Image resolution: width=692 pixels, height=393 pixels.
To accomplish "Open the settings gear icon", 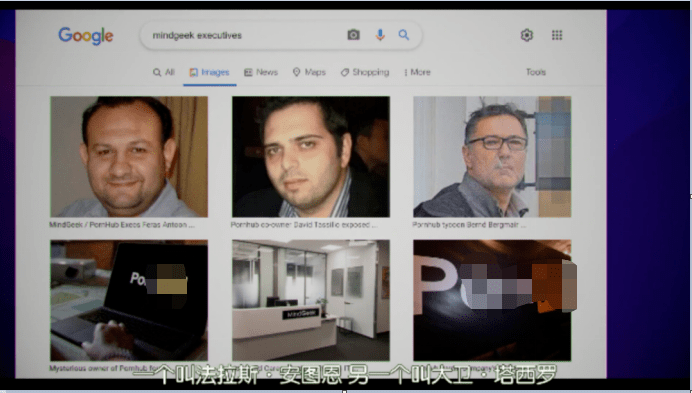I will tap(527, 35).
